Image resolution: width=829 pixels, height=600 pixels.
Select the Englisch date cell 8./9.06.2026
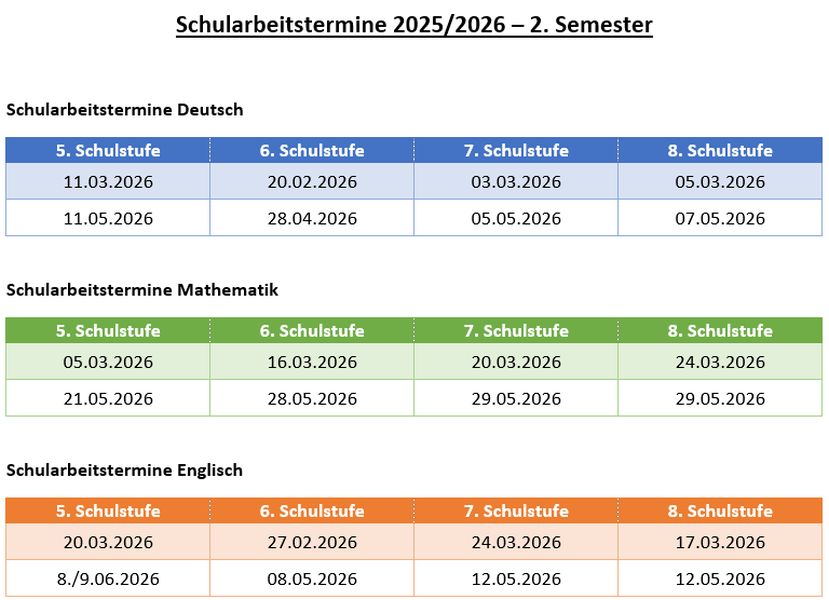(108, 578)
